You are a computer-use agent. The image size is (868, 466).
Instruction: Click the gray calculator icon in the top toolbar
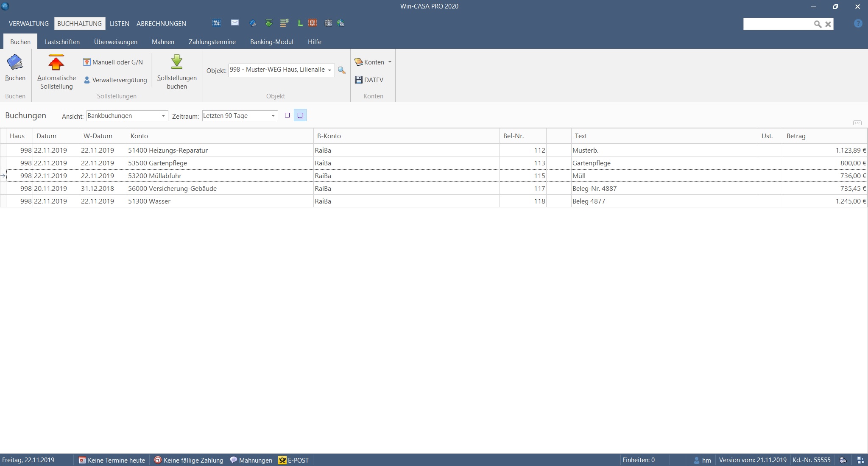click(328, 23)
